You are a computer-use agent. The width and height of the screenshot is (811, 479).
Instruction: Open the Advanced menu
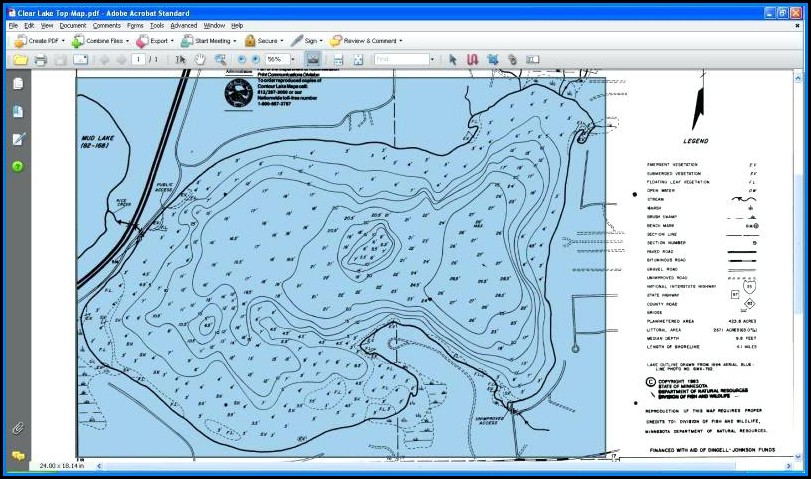183,25
